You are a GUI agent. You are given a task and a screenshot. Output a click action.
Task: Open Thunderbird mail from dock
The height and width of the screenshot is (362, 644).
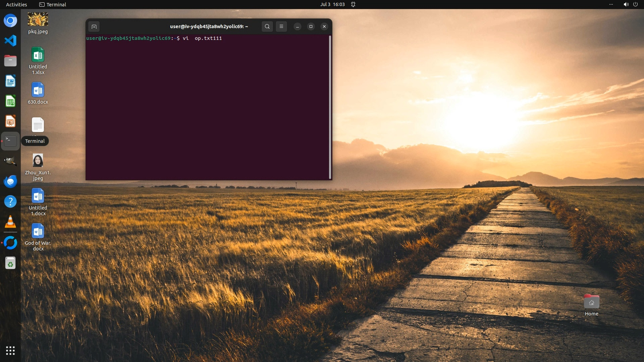[x=10, y=181]
